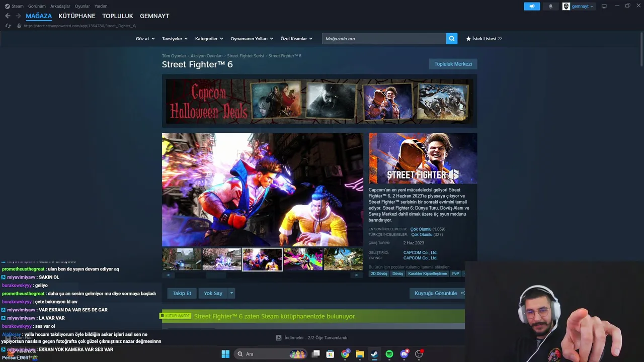Open the TOPLULUK tab
The height and width of the screenshot is (362, 644).
tap(118, 16)
